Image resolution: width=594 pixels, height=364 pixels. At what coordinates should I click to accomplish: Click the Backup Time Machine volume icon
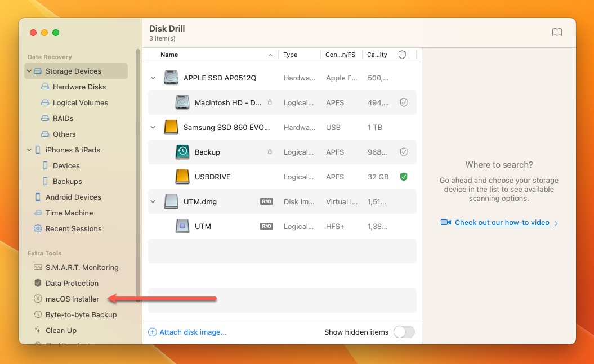[182, 152]
